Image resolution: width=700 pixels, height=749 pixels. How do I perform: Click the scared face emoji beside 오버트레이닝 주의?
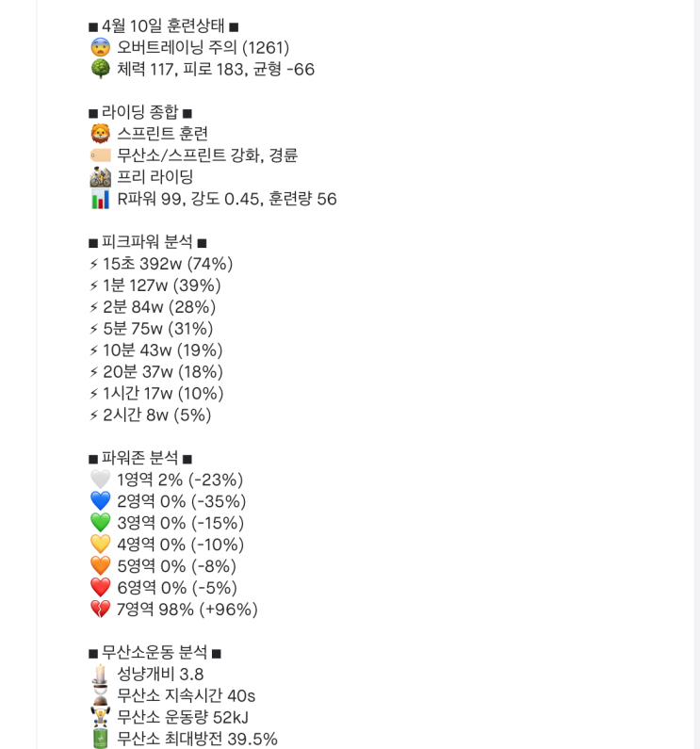100,47
